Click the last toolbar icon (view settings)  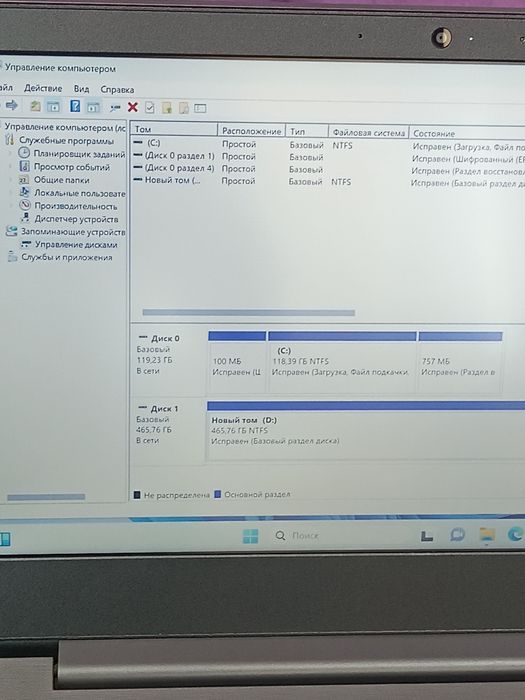pyautogui.click(x=200, y=108)
